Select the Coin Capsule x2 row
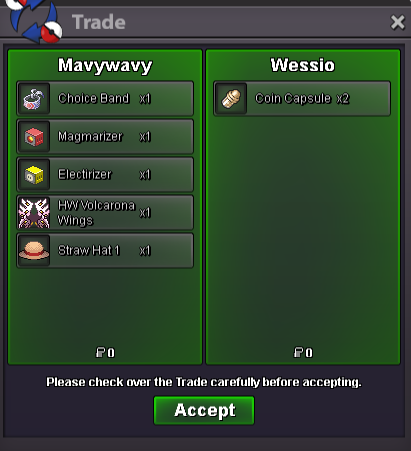Image resolution: width=411 pixels, height=451 pixels. point(302,99)
